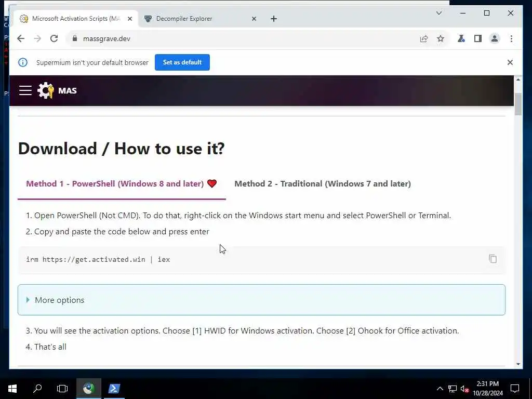Switch to PowerShell from the taskbar

pyautogui.click(x=114, y=389)
